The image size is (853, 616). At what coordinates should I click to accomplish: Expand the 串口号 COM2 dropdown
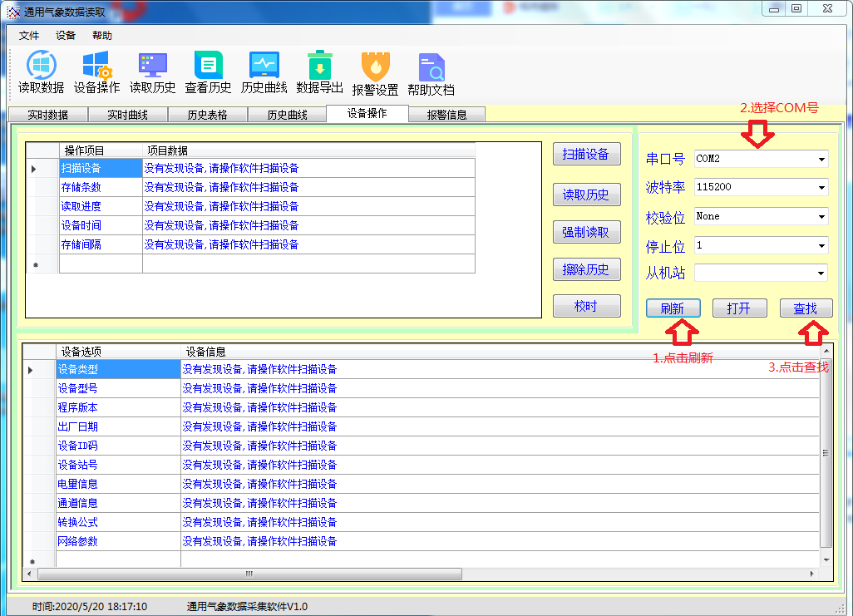821,159
